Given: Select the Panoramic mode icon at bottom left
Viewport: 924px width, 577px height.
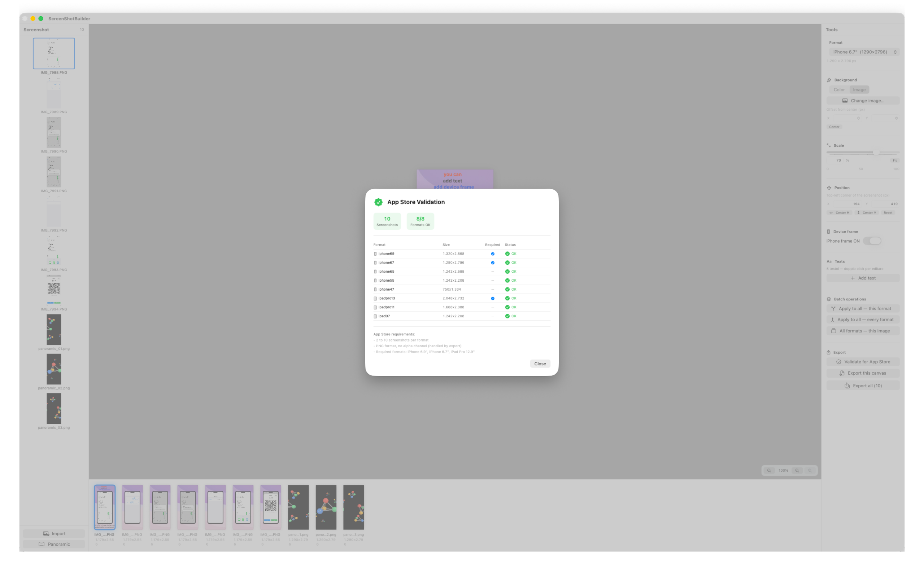Looking at the screenshot, I should (x=42, y=544).
